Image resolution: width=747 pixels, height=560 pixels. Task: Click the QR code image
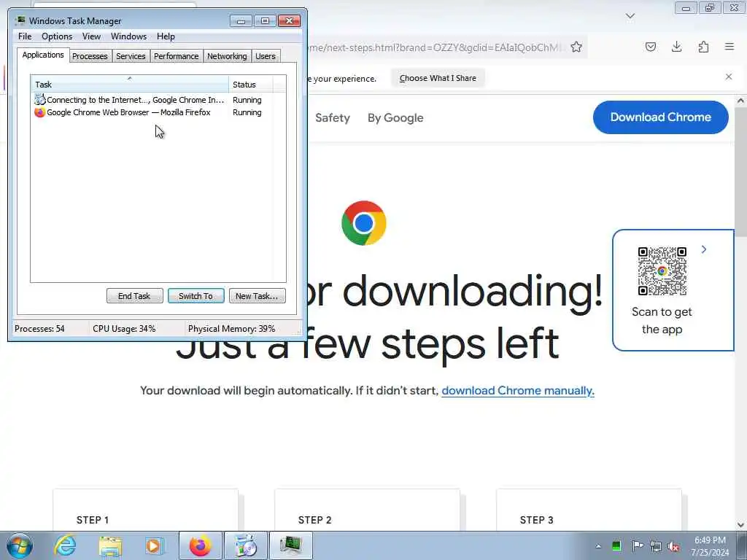(662, 271)
